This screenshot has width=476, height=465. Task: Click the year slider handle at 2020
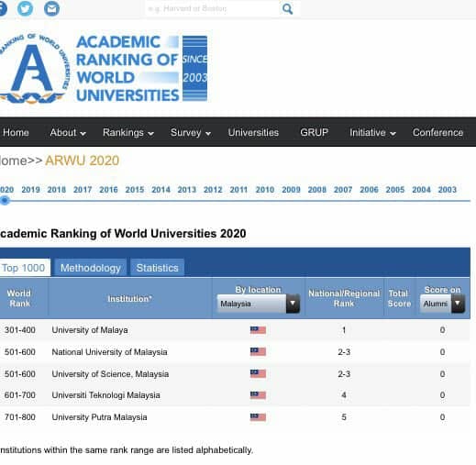(5, 201)
